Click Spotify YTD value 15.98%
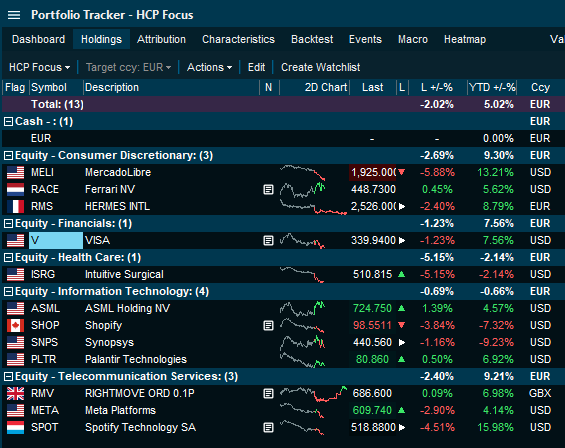 495,427
